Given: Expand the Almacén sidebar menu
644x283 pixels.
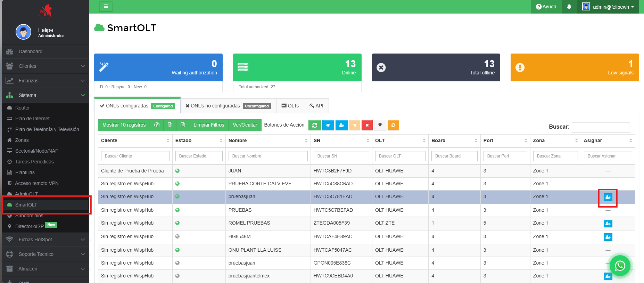Looking at the screenshot, I should tap(45, 269).
